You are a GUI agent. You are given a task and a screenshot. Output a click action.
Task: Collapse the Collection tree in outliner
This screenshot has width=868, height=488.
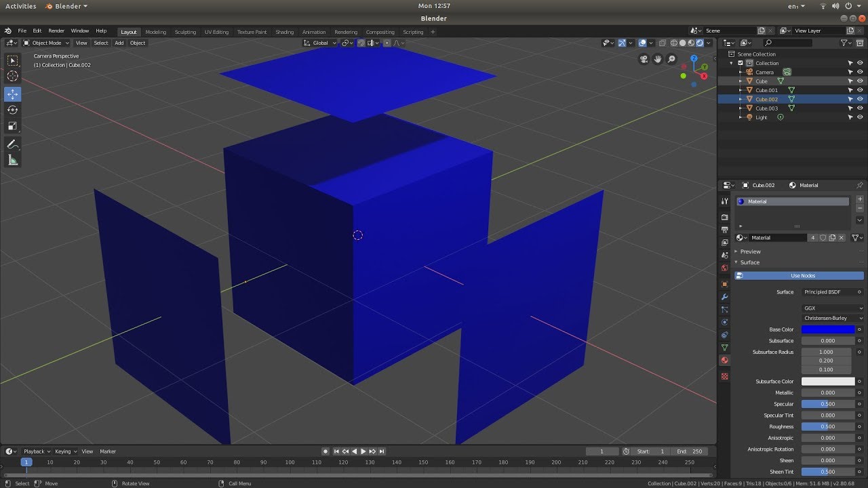pyautogui.click(x=732, y=63)
